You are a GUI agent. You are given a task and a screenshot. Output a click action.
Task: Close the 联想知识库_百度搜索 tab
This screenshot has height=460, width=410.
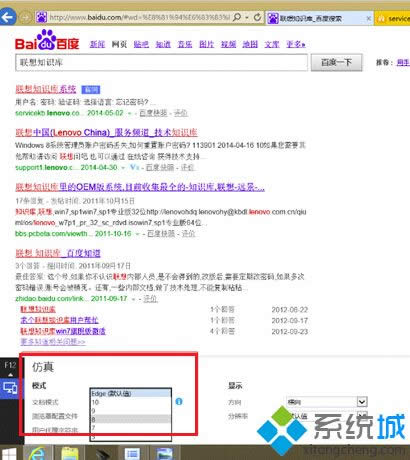(x=369, y=18)
